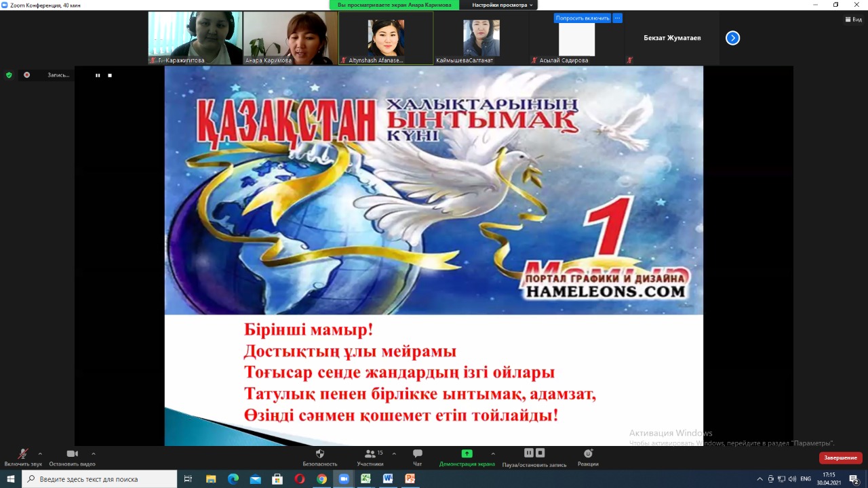
Task: Open the Участники participants panel
Action: click(x=370, y=457)
